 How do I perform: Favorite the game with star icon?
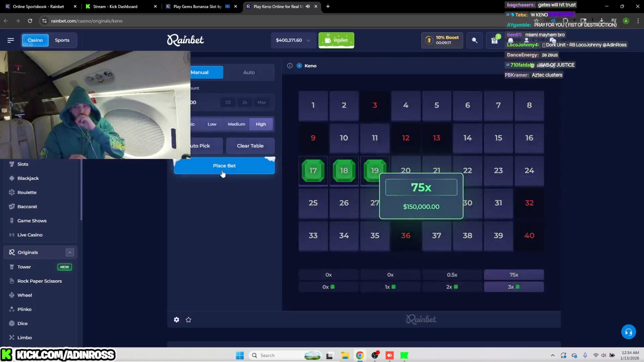pos(189,320)
